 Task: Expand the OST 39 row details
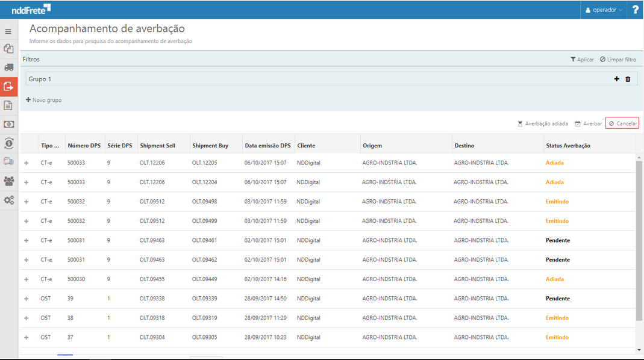pyautogui.click(x=26, y=299)
